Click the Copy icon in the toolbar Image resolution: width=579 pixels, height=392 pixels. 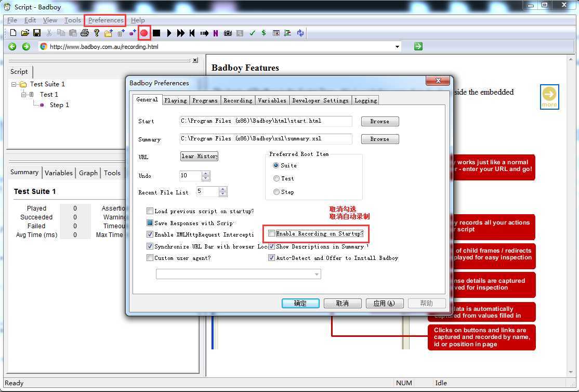(61, 33)
